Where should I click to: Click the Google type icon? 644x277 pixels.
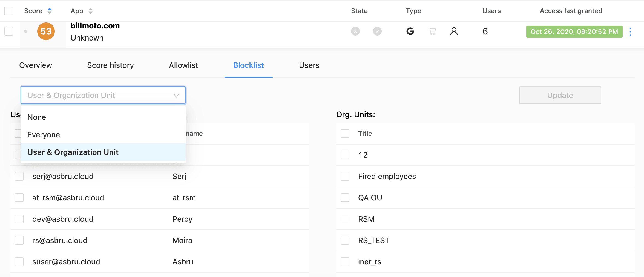pyautogui.click(x=410, y=31)
